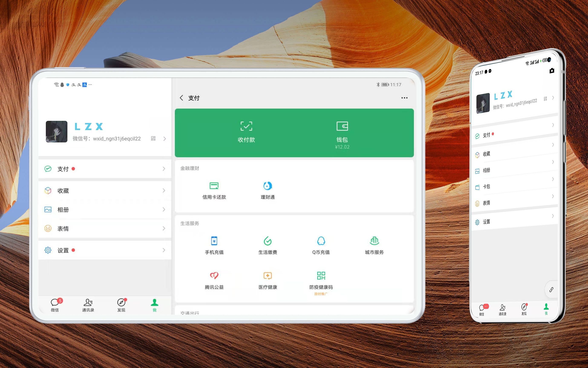The height and width of the screenshot is (368, 588).
Task: Click 金融理财 section heading on tablet
Action: pos(190,168)
